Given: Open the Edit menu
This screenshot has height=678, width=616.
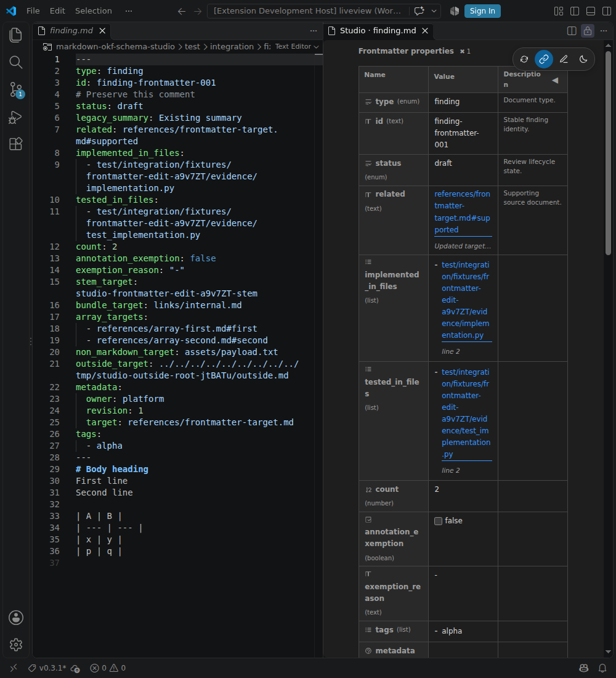Looking at the screenshot, I should (57, 11).
